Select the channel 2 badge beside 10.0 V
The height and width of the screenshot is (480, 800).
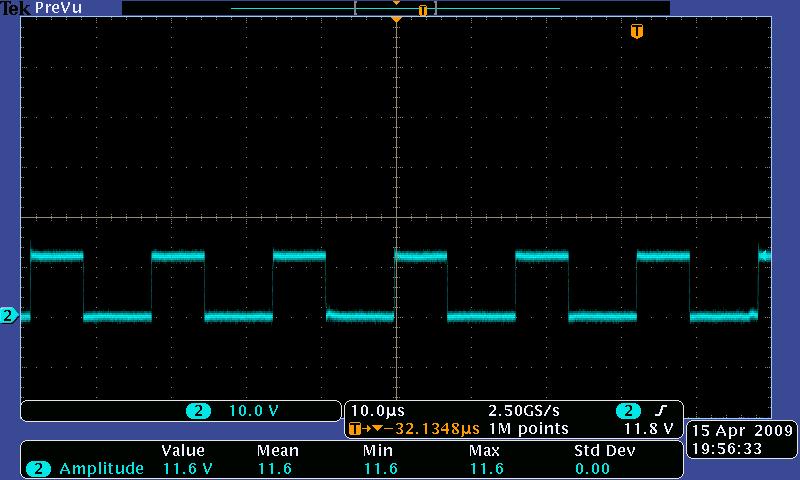pos(198,411)
